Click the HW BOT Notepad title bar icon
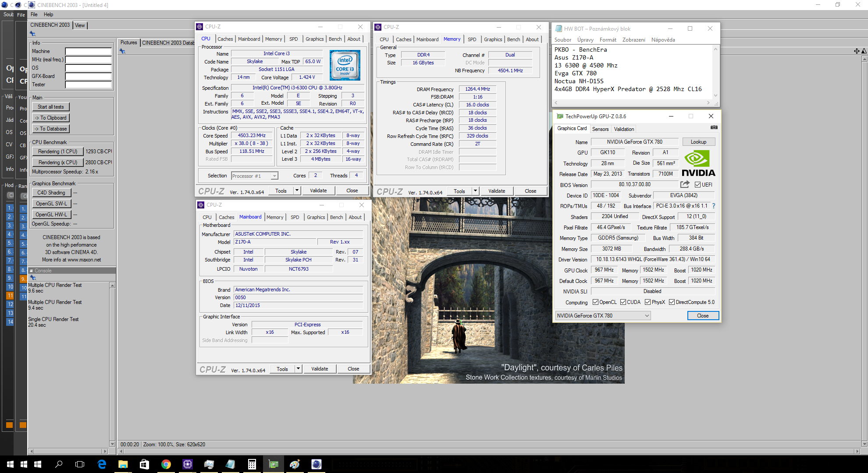Screen dimensions: 868x473 pyautogui.click(x=559, y=28)
